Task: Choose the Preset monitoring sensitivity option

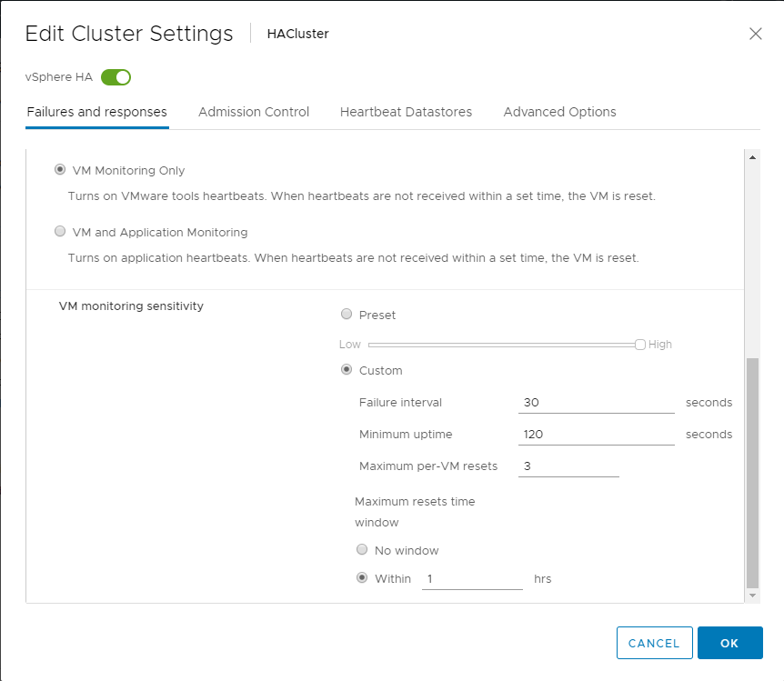Action: pos(347,314)
